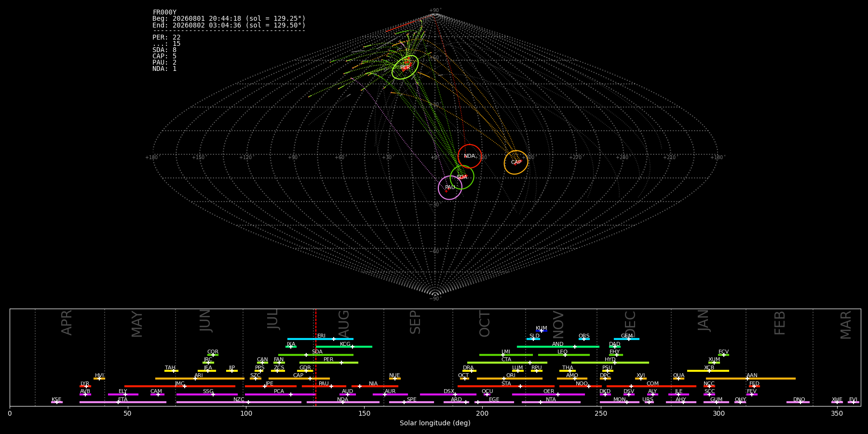Click the APR month label in timeline
Screen dimensions: 868x434
tap(67, 323)
